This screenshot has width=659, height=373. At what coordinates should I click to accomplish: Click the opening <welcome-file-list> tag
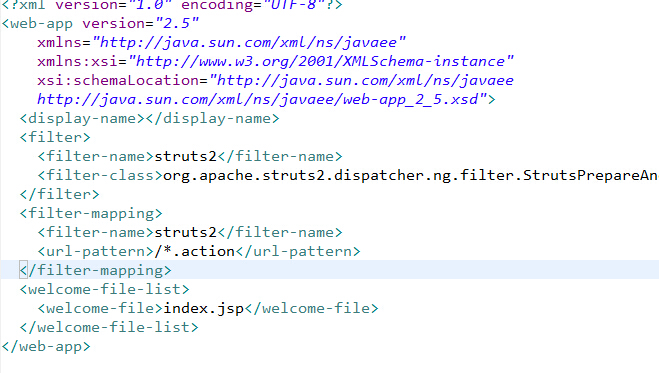[x=105, y=289]
